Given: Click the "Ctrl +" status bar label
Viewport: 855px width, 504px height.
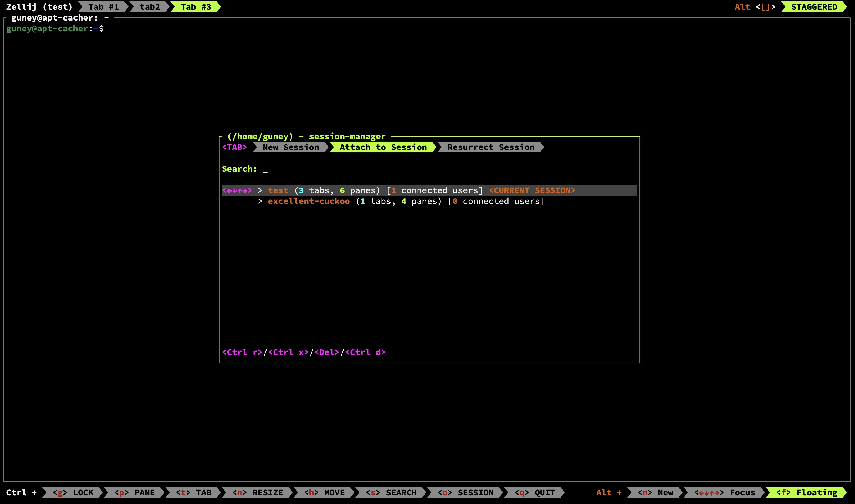Looking at the screenshot, I should [x=21, y=492].
